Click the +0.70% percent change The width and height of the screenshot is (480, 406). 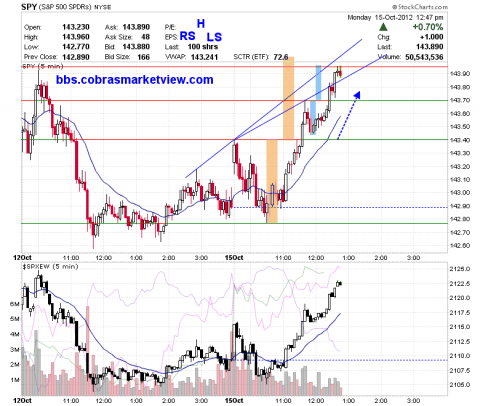428,27
